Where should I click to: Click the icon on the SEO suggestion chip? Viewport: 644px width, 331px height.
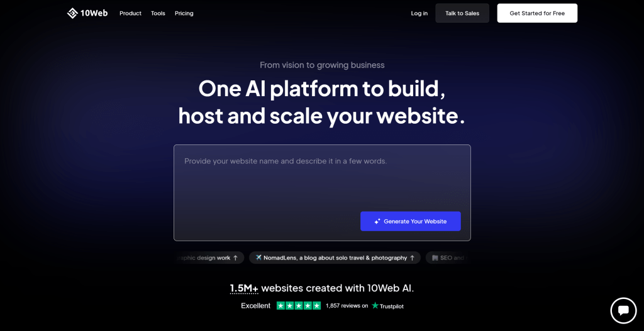coord(435,258)
